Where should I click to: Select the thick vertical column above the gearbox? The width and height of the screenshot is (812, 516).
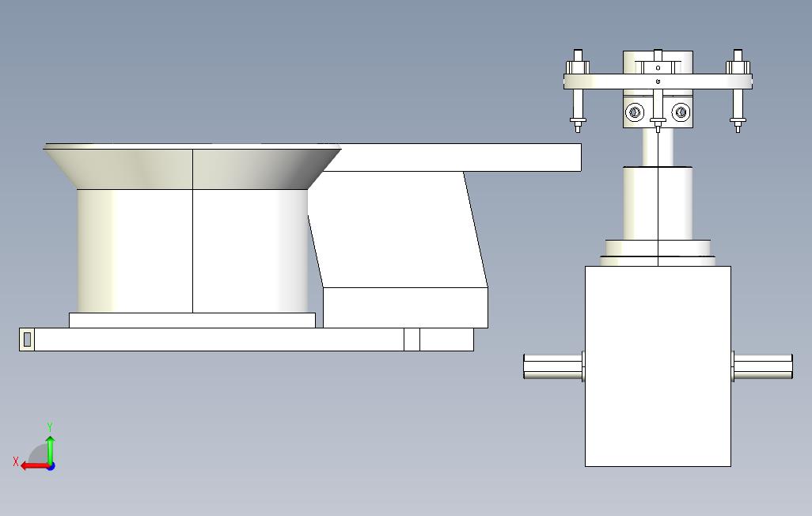pos(658,203)
